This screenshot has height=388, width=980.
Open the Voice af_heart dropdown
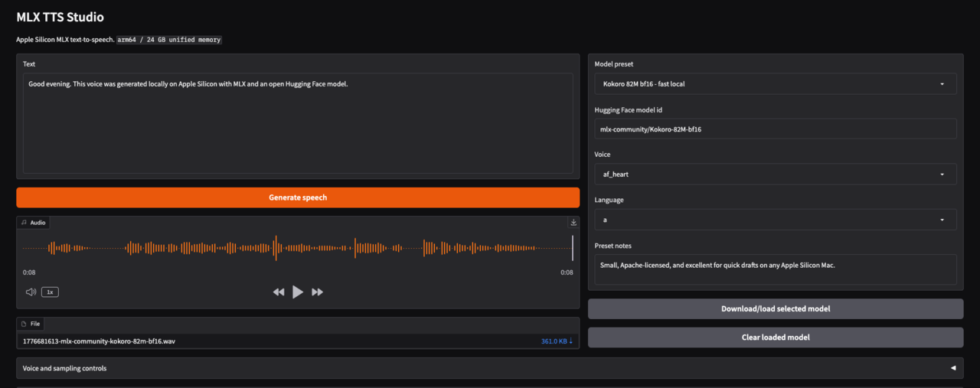[775, 174]
